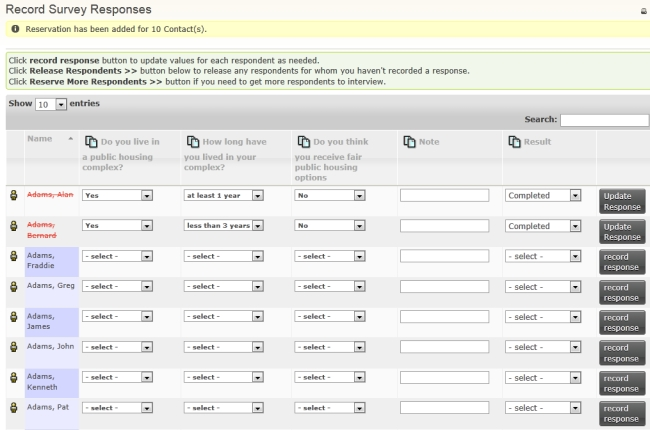
Task: Open the Show entries count dropdown
Action: [50, 104]
